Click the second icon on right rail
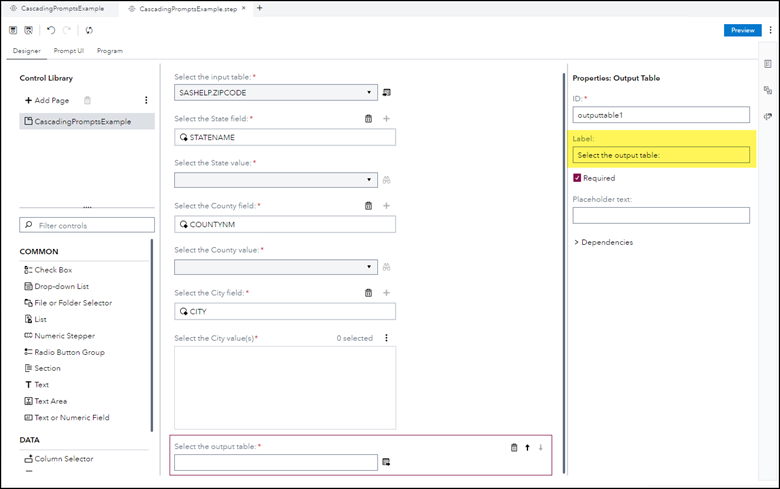The height and width of the screenshot is (489, 780). 768,90
